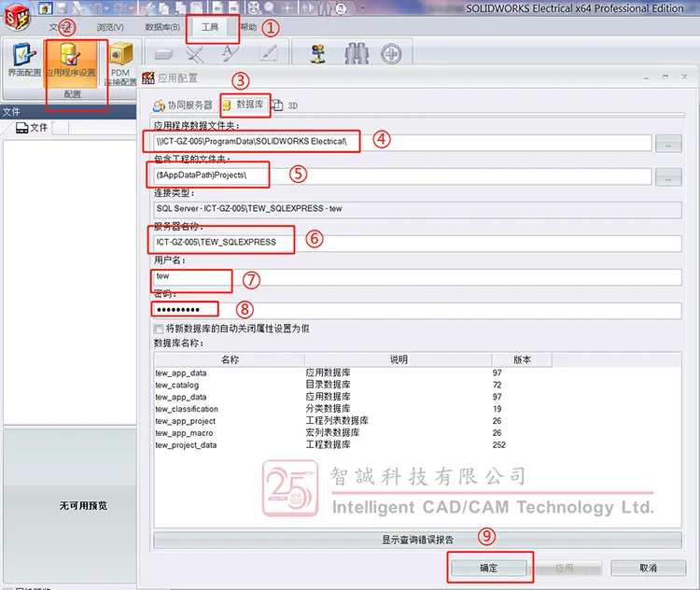
Task: Select the tew_app_project database row
Action: (186, 421)
